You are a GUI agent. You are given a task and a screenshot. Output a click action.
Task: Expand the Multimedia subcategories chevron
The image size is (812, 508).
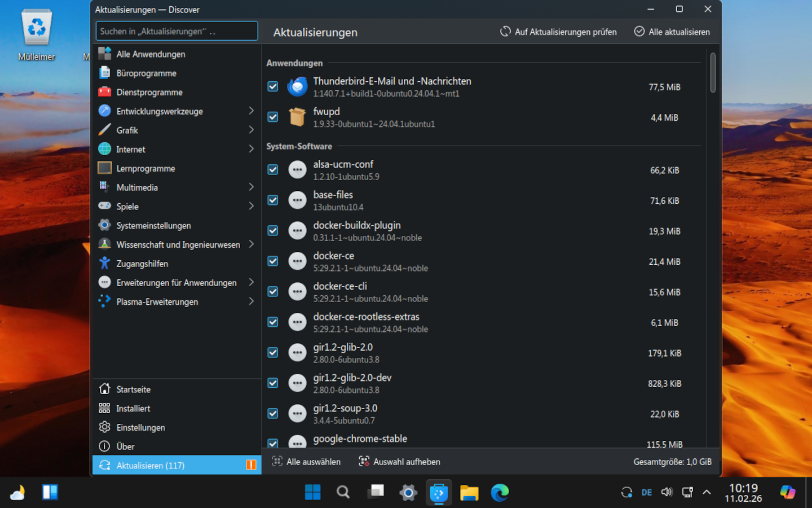(x=251, y=187)
